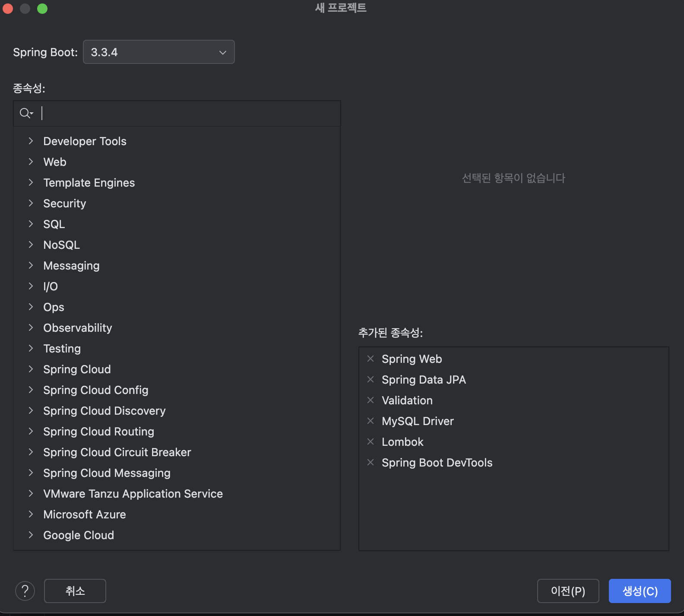Screen dimensions: 684x616
Task: Select MySQL Driver in added dependencies
Action: pyautogui.click(x=418, y=421)
